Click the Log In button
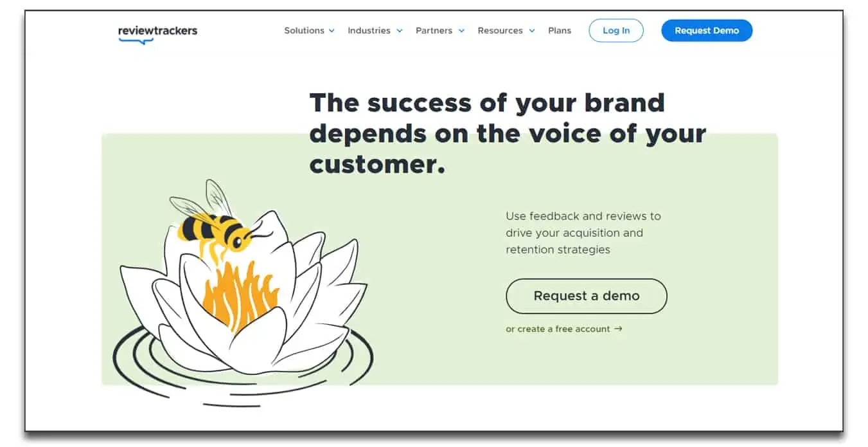Viewport: 868px width, 447px height. [x=616, y=30]
